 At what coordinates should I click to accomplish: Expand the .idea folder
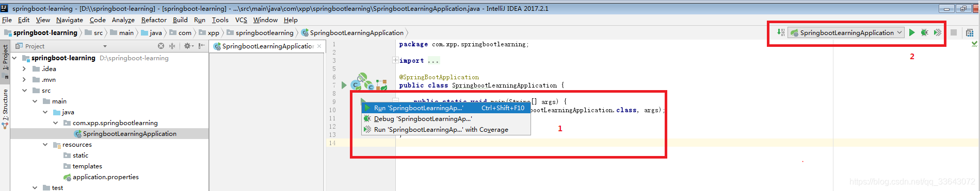[x=24, y=68]
